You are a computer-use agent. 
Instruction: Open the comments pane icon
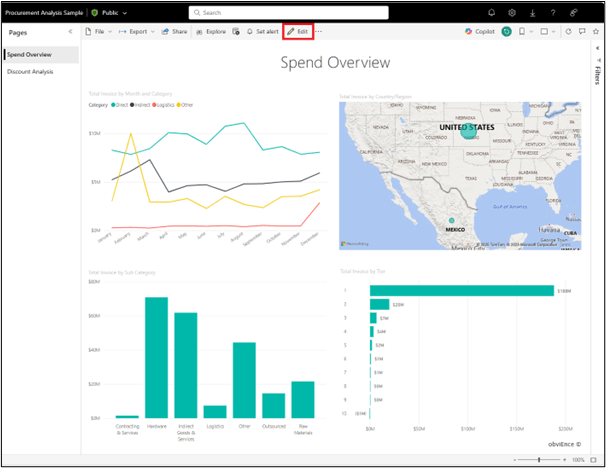[x=582, y=32]
